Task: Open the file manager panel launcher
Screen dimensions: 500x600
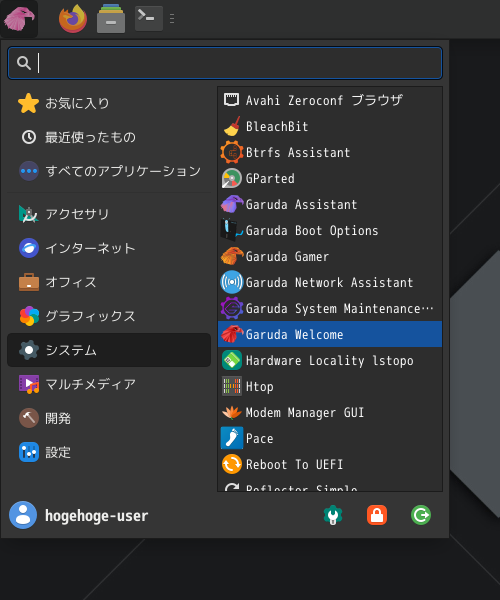Action: pos(111,18)
